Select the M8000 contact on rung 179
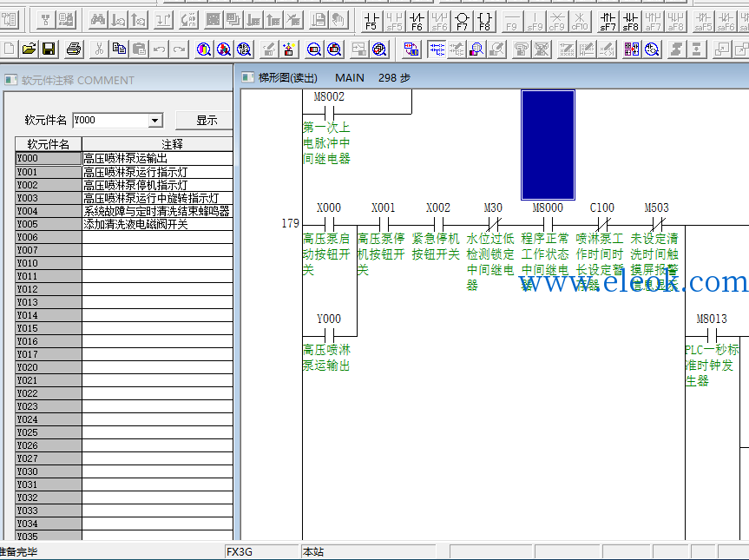This screenshot has height=560, width=749. [548, 223]
